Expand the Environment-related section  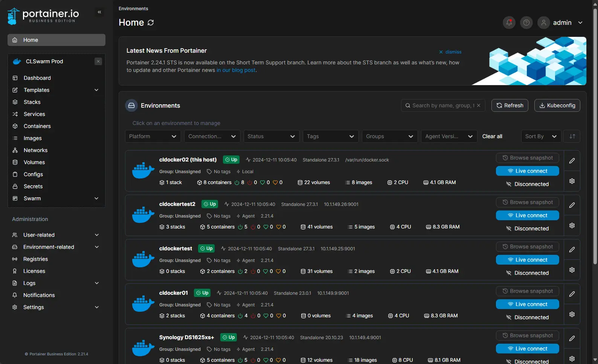tap(97, 247)
